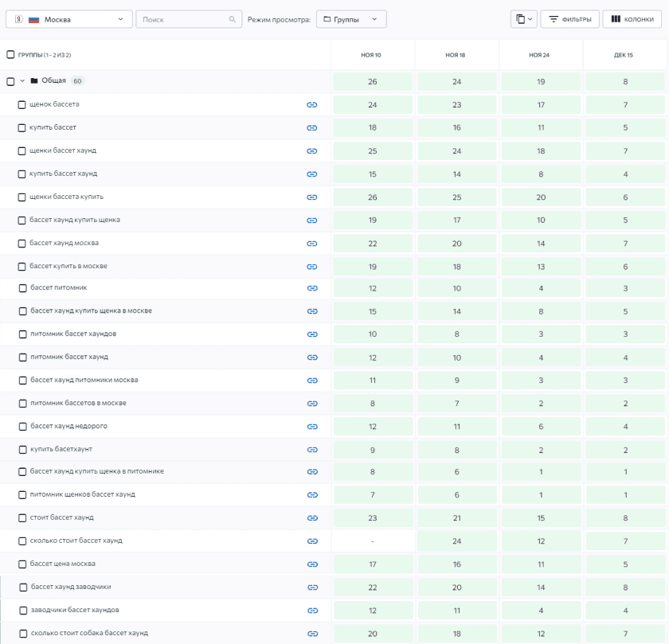
Task: Click the 'НОЯ 24' position cell for 'купить басетхаунт'
Action: tap(539, 450)
